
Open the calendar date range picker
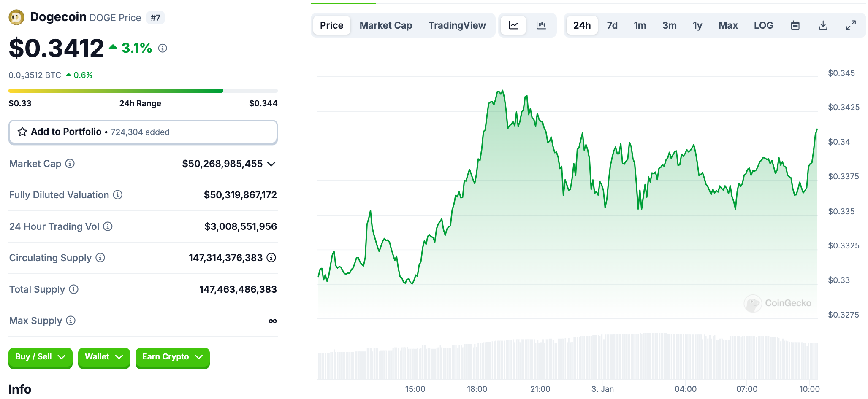pyautogui.click(x=795, y=25)
